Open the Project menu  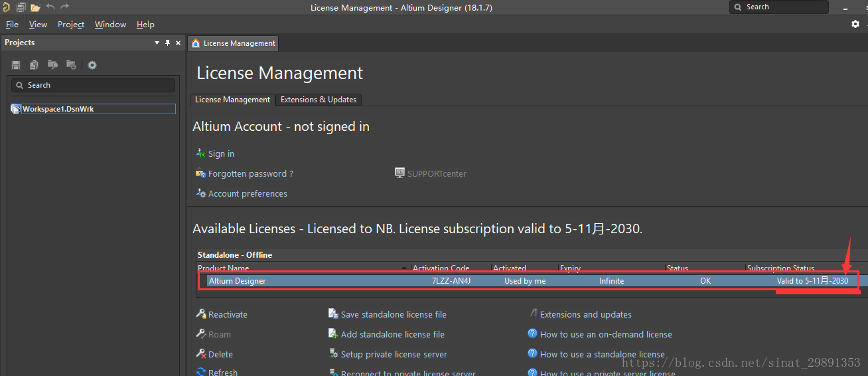71,25
